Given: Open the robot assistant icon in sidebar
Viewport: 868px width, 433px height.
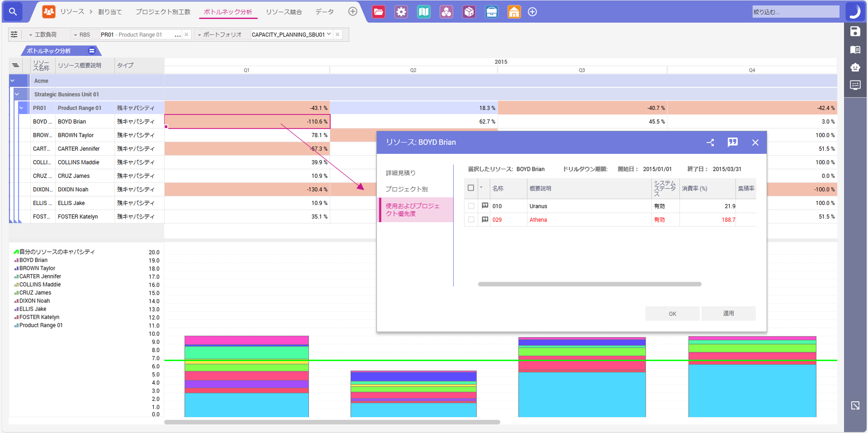Looking at the screenshot, I should tap(855, 67).
